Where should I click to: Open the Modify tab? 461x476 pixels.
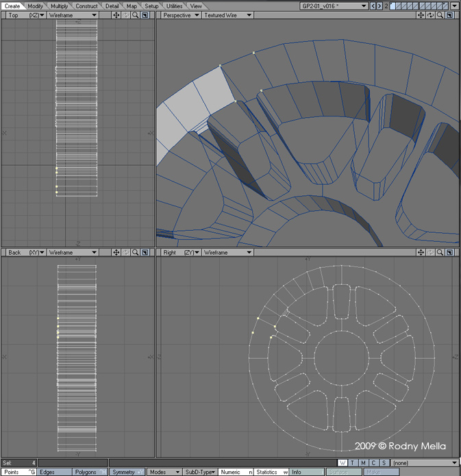coord(35,6)
